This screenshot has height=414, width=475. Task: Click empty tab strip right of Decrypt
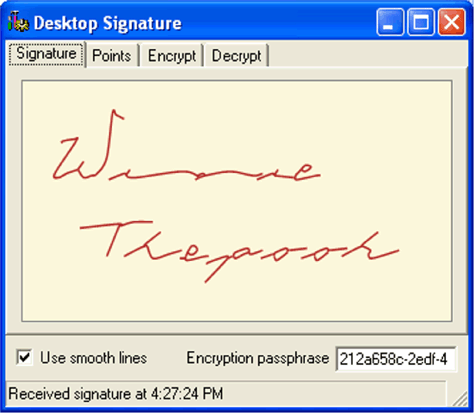(x=367, y=56)
